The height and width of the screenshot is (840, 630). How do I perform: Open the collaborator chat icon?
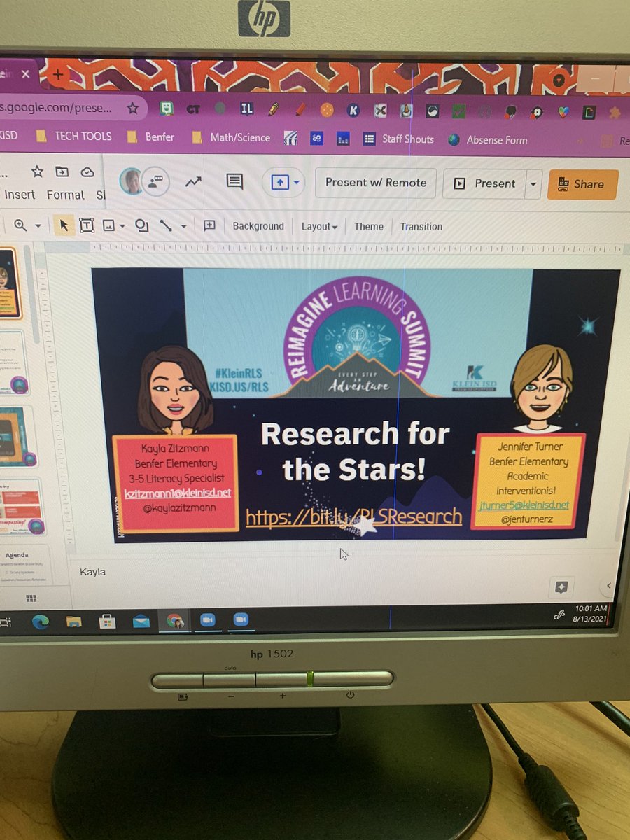point(155,182)
